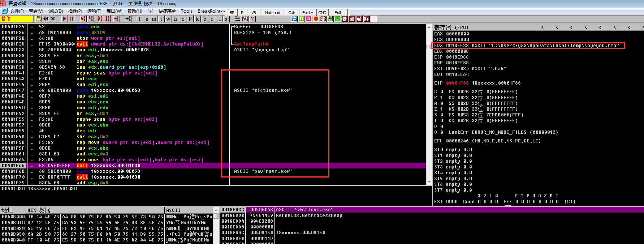This screenshot has width=644, height=244.
Task: Open the 窗口(W) menu
Action: click(114, 11)
